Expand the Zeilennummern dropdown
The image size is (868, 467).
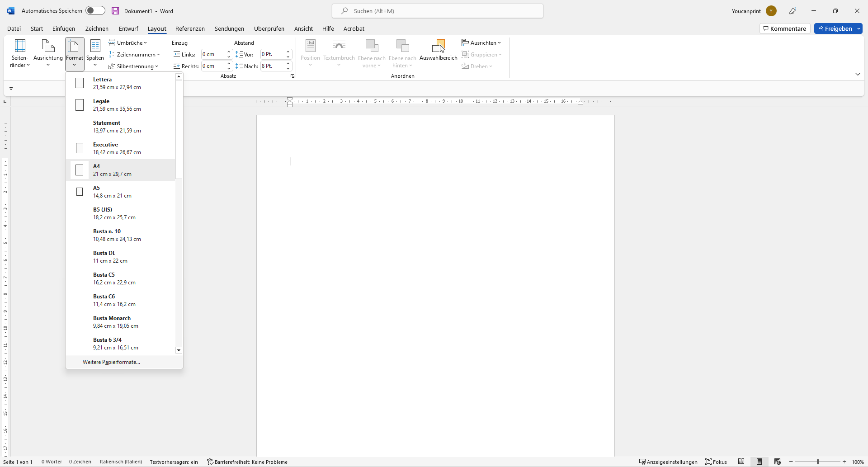click(x=134, y=54)
